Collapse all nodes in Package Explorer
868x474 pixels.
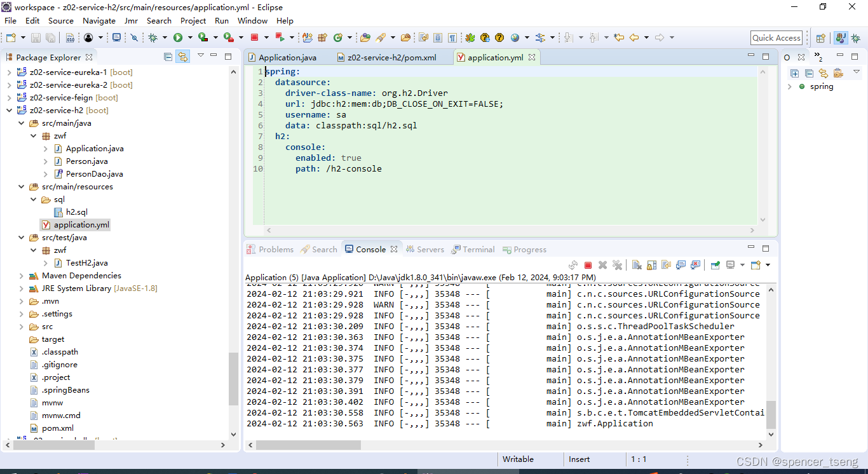tap(168, 57)
